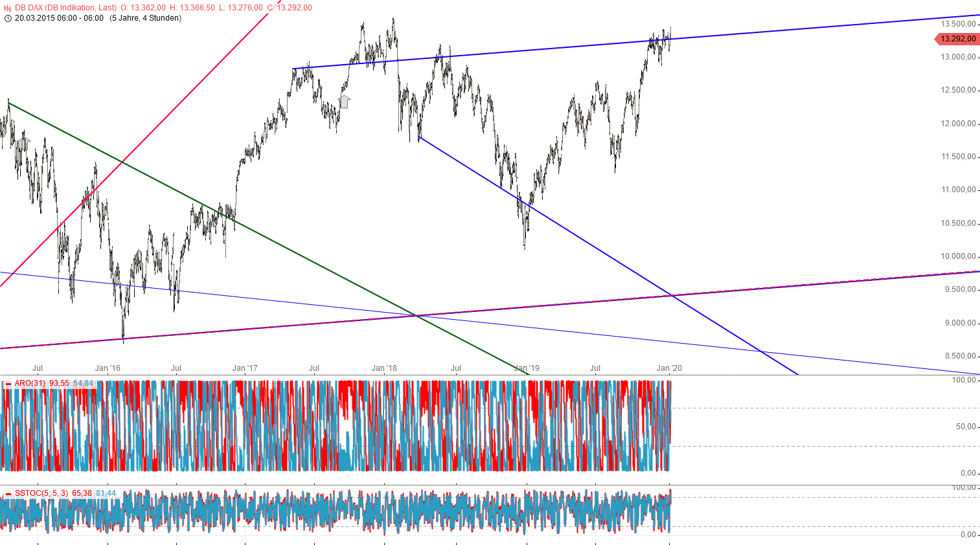980x545 pixels.
Task: Click the blue SSTOC value 81,44
Action: (106, 493)
